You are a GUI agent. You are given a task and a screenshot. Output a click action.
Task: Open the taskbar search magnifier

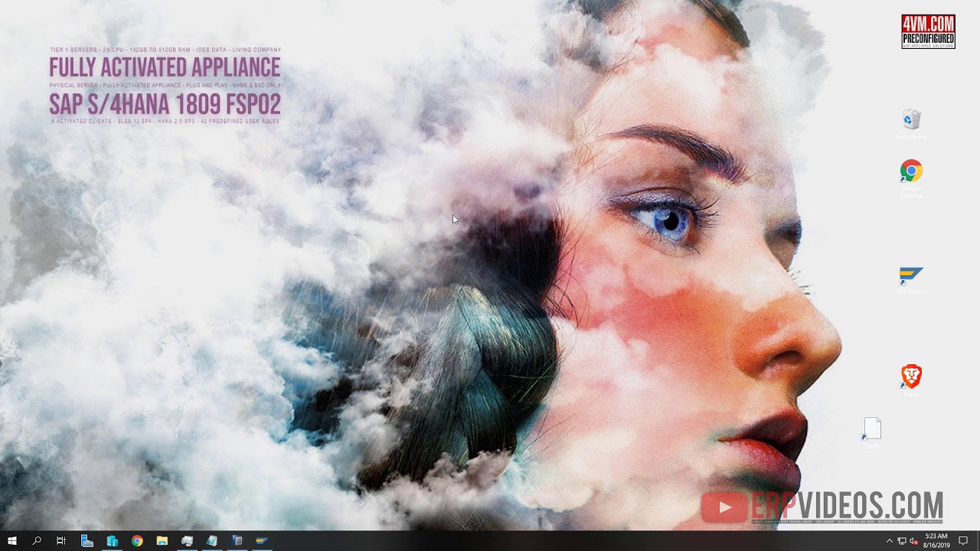click(37, 540)
